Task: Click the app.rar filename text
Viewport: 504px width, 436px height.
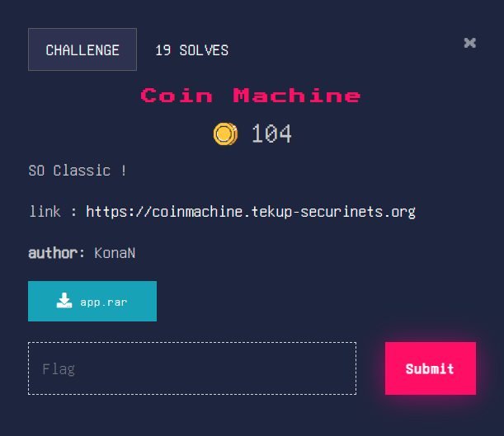Action: [x=104, y=302]
